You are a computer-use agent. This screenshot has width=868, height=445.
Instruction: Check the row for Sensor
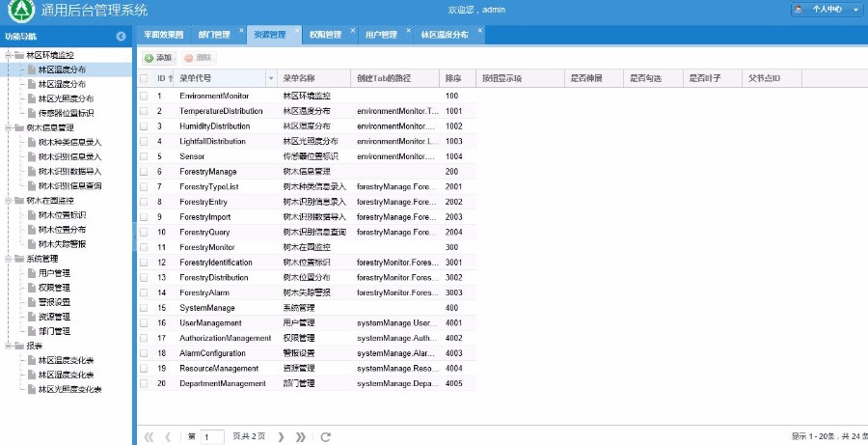[x=144, y=156]
